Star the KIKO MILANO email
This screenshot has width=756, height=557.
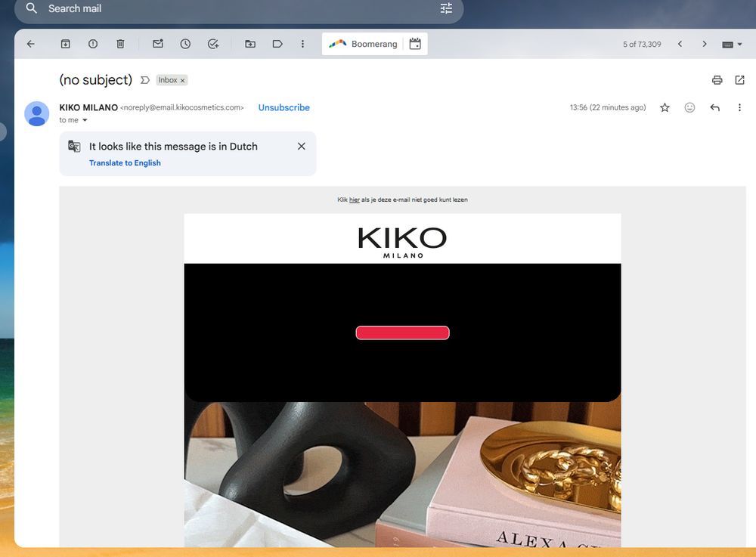click(x=665, y=107)
